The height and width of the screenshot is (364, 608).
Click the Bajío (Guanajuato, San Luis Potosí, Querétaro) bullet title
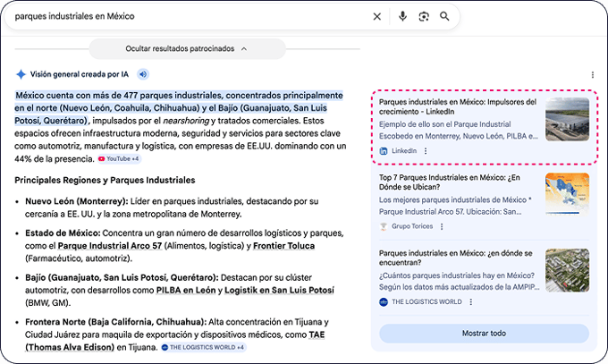(x=122, y=278)
